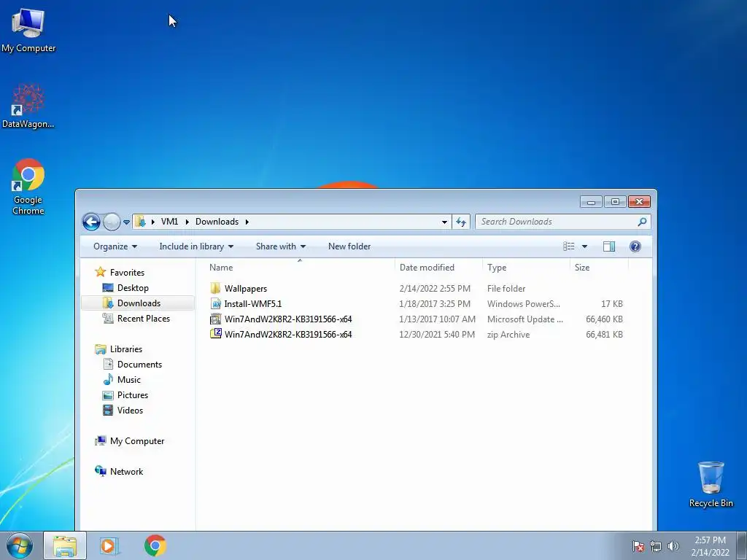This screenshot has height=560, width=747.
Task: Open the Action Center flag icon
Action: tap(638, 546)
